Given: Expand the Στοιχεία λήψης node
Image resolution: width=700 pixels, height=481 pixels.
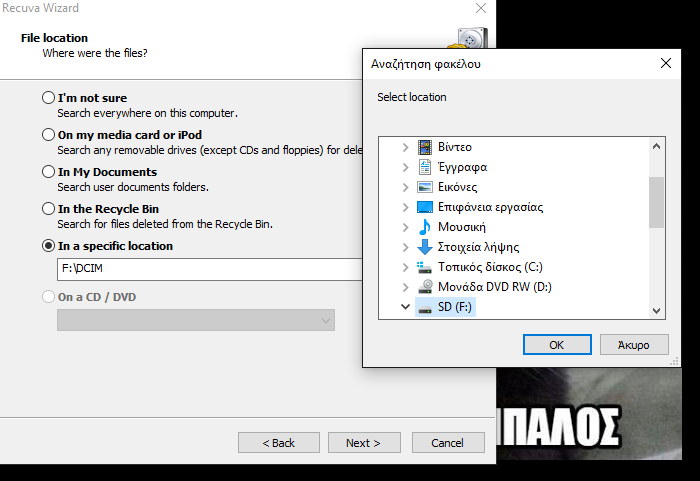Looking at the screenshot, I should pos(405,247).
